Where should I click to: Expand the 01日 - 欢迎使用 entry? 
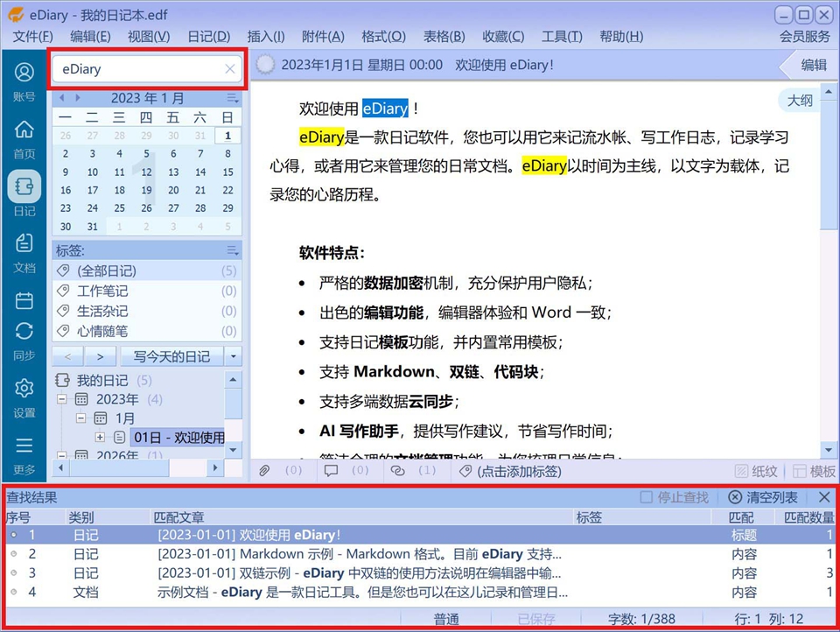coord(100,437)
